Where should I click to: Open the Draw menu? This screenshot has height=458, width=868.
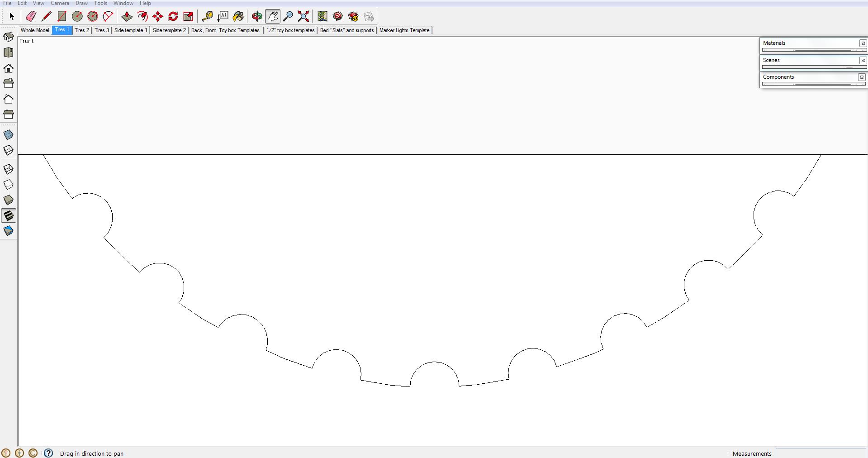pos(81,3)
